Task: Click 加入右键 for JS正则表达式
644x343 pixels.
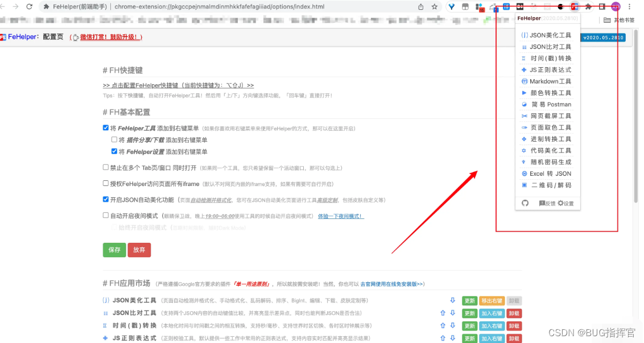Action: 492,338
